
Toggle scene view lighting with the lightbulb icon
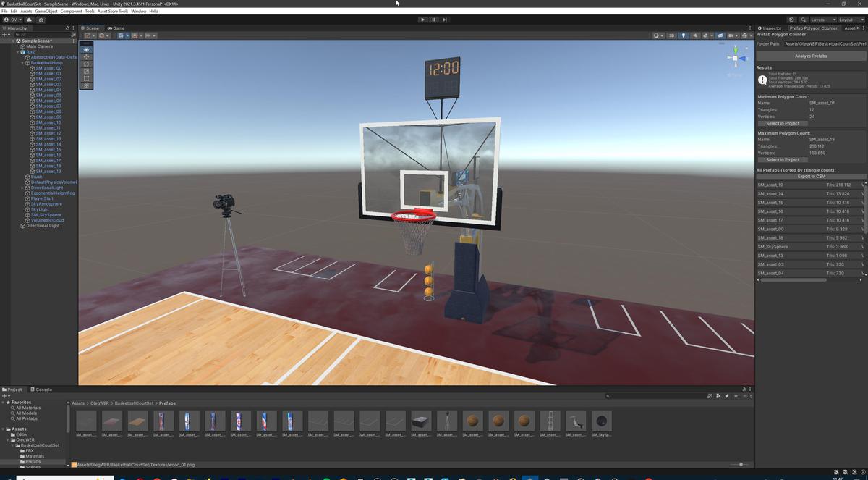pos(683,35)
